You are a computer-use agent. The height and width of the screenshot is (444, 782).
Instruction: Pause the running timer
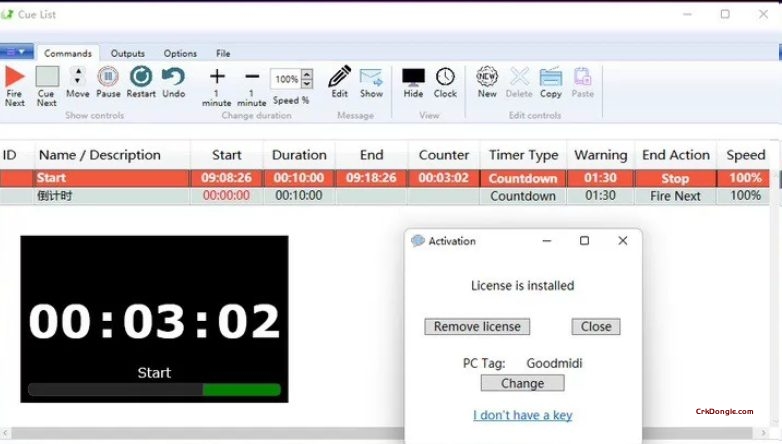tap(108, 77)
